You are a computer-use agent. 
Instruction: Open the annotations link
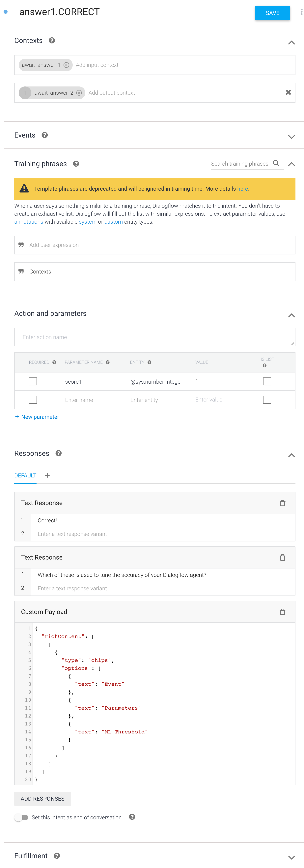29,222
